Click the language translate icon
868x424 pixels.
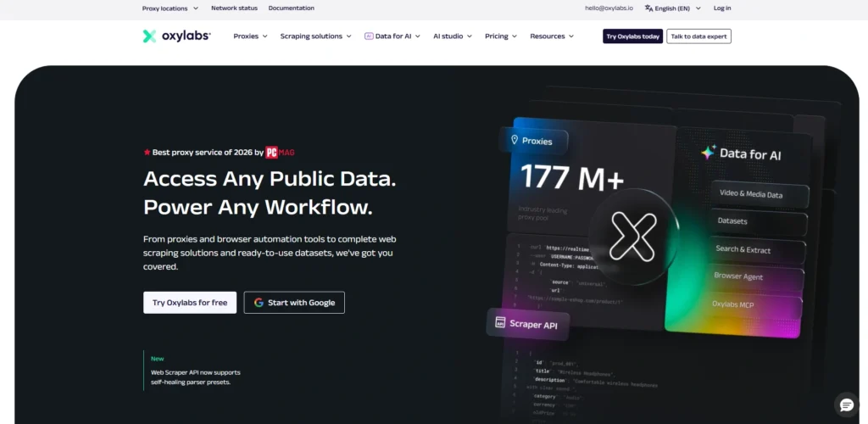[648, 8]
